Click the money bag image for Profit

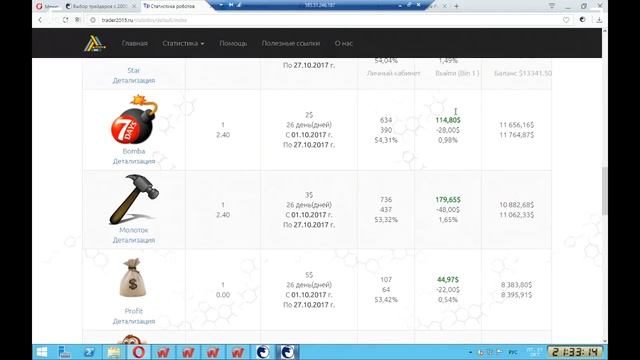point(133,278)
